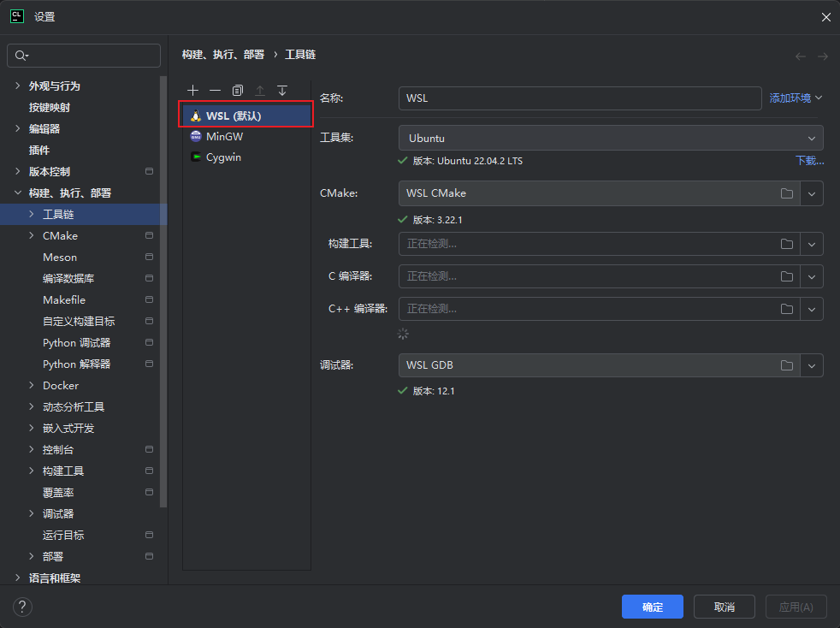
Task: Open the CMake dropdown arrow
Action: click(x=812, y=193)
